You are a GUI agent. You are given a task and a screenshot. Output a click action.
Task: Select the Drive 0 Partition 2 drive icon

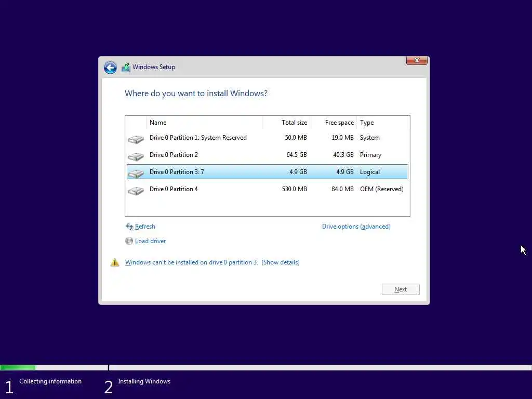[136, 156]
